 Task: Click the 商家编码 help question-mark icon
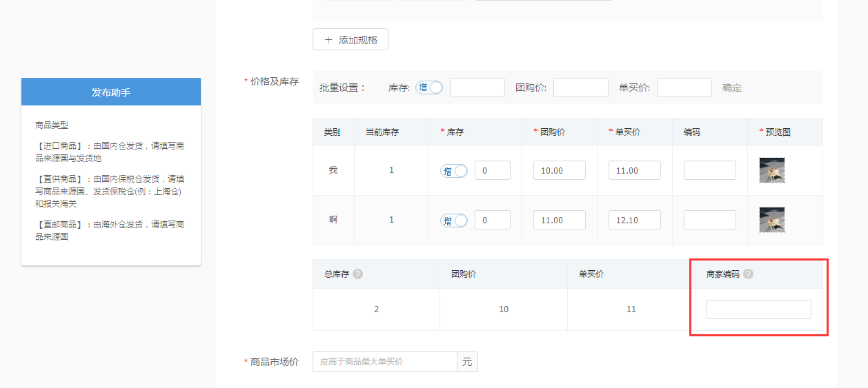pos(748,274)
